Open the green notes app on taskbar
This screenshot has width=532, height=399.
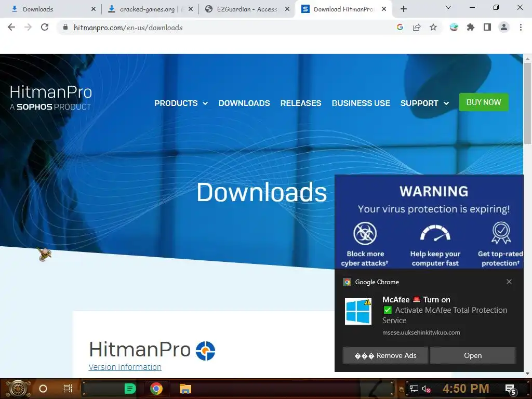[130, 389]
